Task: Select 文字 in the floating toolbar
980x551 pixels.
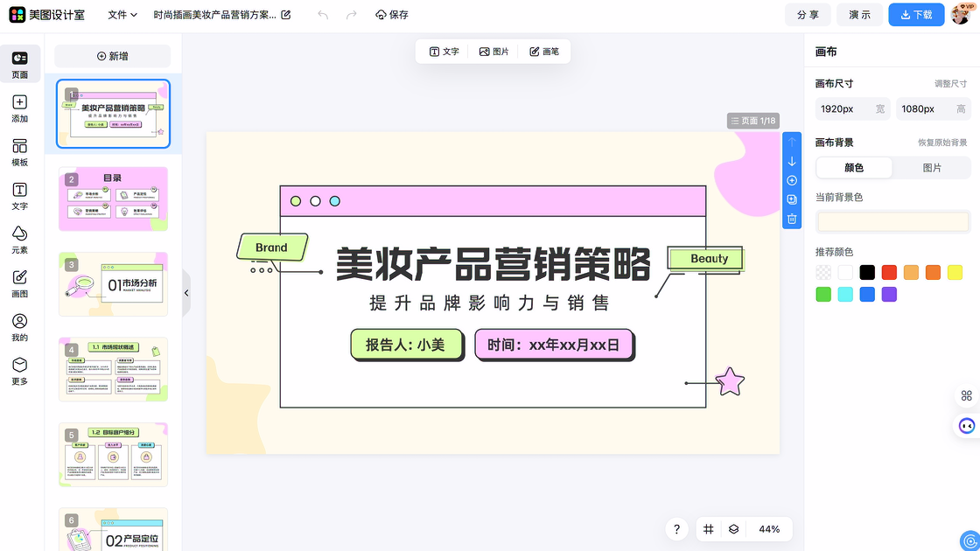Action: point(444,52)
